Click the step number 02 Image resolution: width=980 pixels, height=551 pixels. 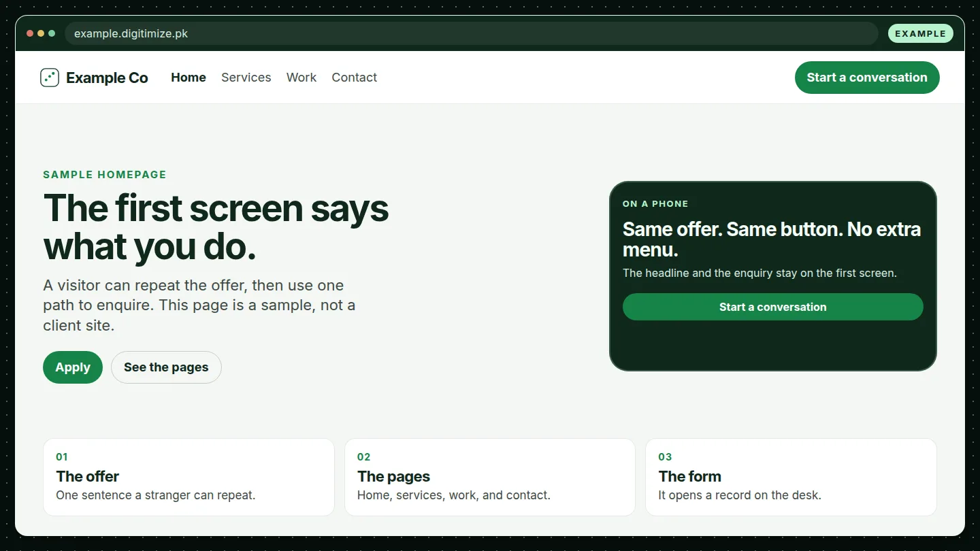point(364,457)
